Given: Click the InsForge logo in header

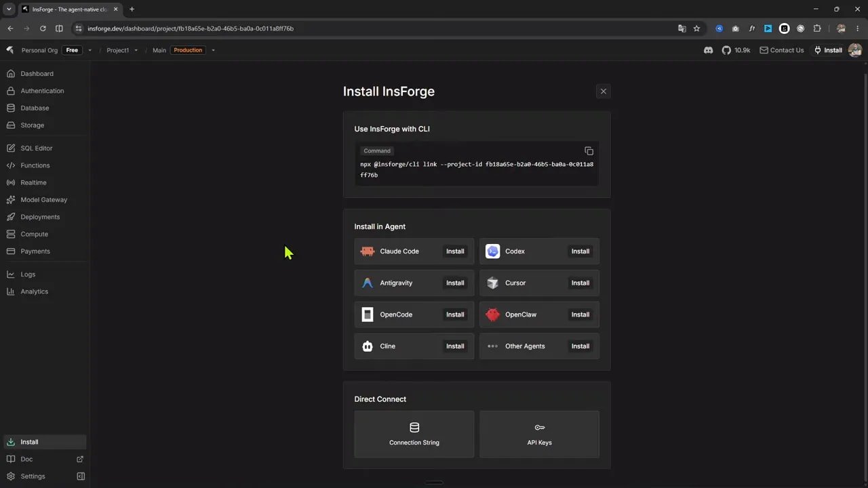Looking at the screenshot, I should click(x=9, y=50).
